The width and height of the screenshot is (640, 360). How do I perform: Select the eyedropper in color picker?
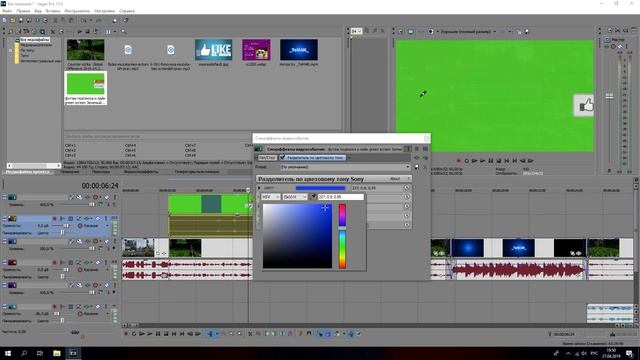[313, 197]
